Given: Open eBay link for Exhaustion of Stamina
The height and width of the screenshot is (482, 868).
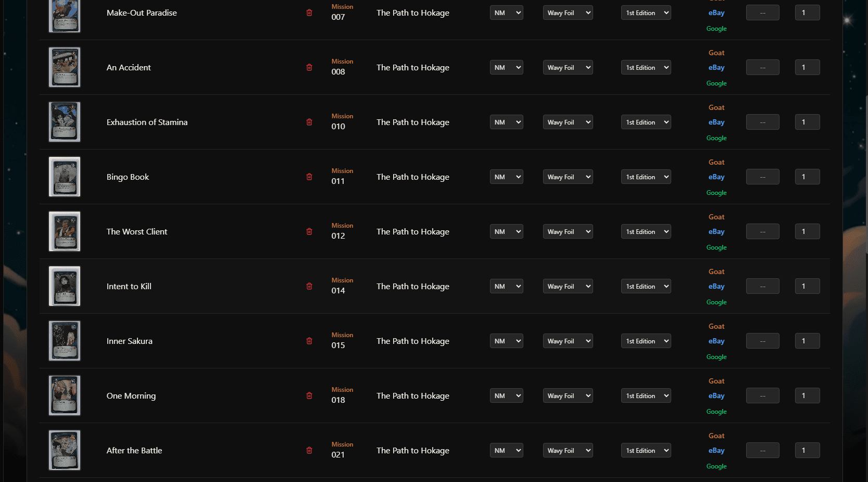Looking at the screenshot, I should [716, 122].
